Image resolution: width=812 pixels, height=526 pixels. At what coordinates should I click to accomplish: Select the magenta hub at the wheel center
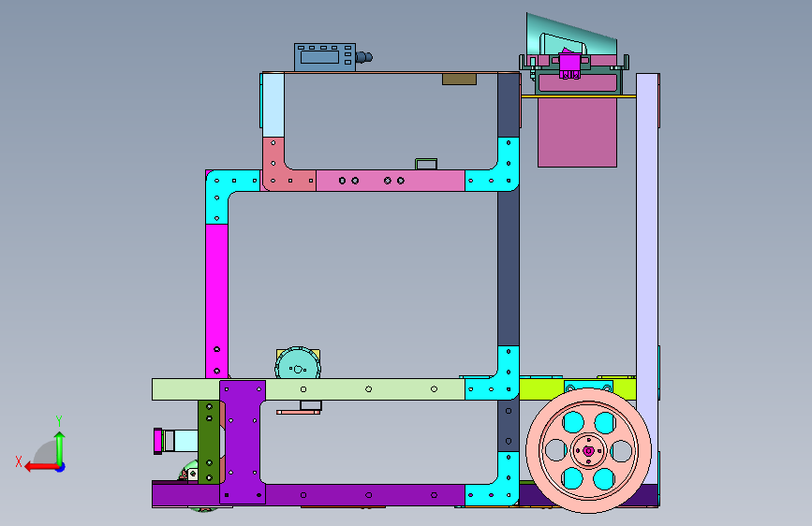pos(588,451)
